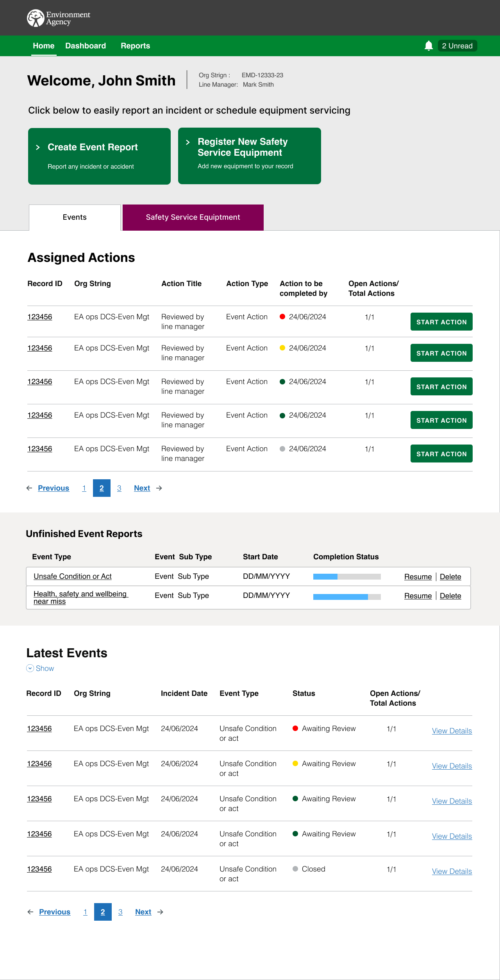Delete the Unsafe Condition or Act report
The width and height of the screenshot is (500, 980).
(450, 576)
